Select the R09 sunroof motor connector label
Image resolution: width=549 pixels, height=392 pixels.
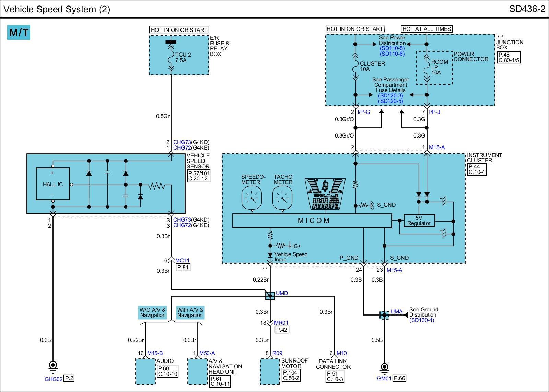(x=277, y=353)
